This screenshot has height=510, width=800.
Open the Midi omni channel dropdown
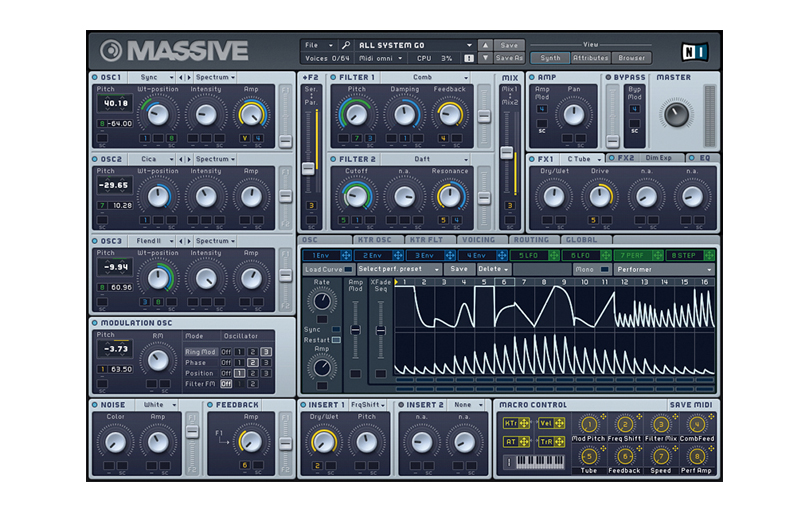click(x=381, y=59)
